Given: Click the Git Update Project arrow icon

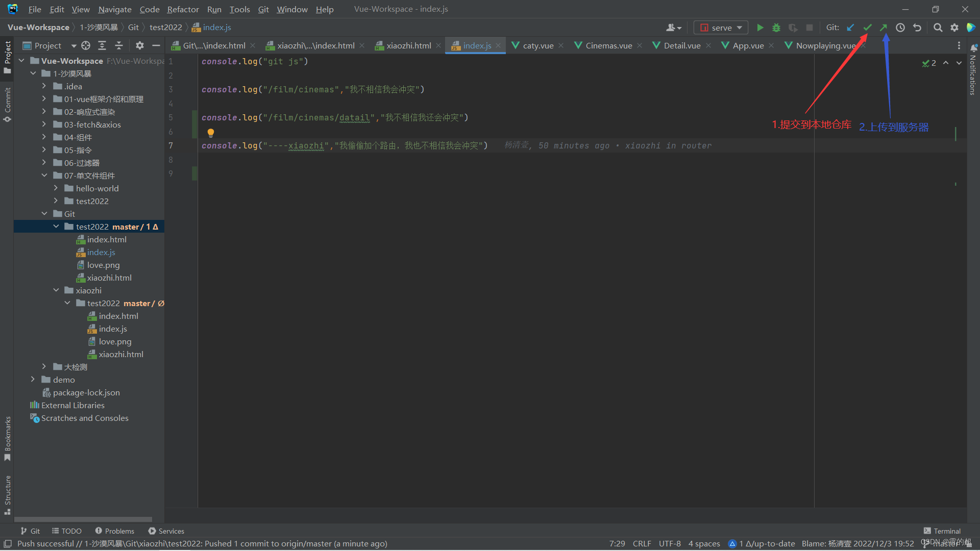Looking at the screenshot, I should [850, 28].
